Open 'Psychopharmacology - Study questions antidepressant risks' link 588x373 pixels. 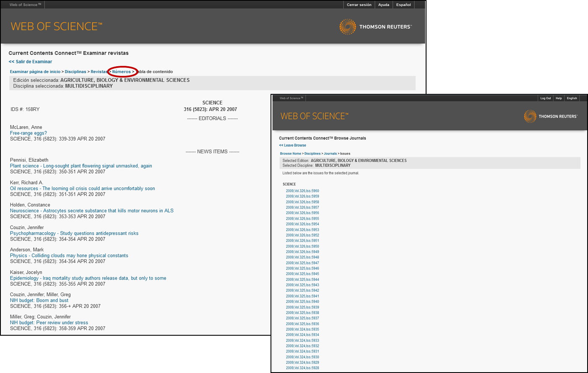(74, 233)
